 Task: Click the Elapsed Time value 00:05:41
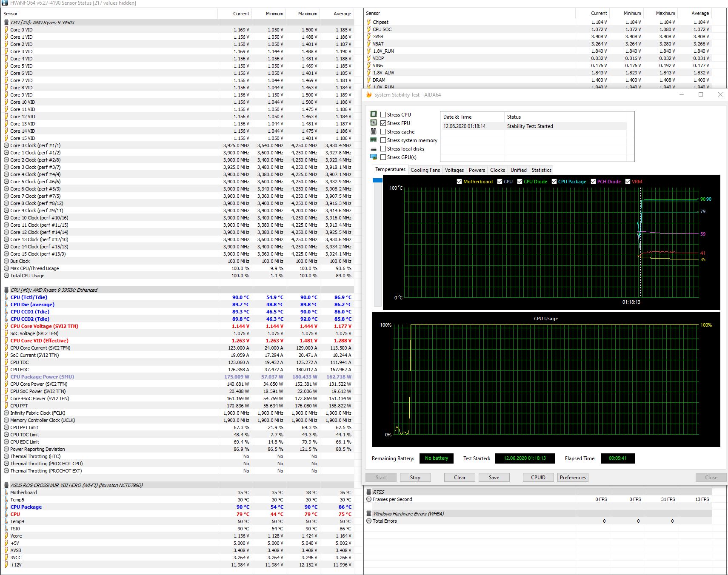617,458
